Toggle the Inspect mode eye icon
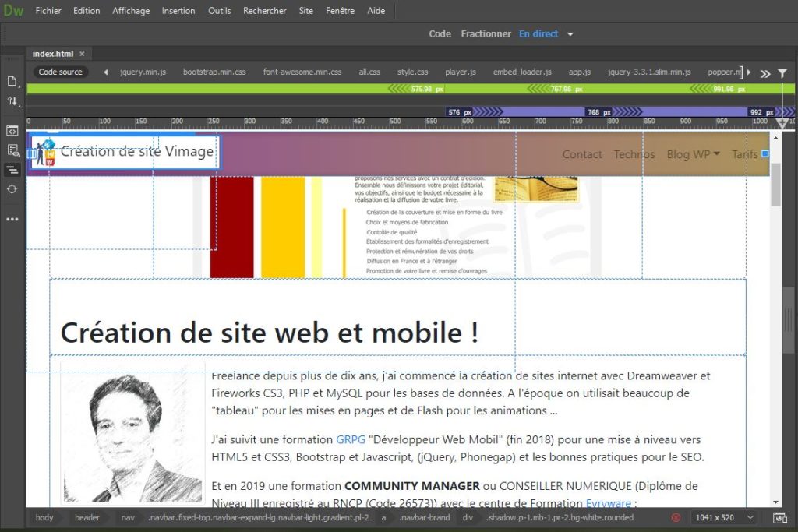The height and width of the screenshot is (532, 798). (12, 150)
